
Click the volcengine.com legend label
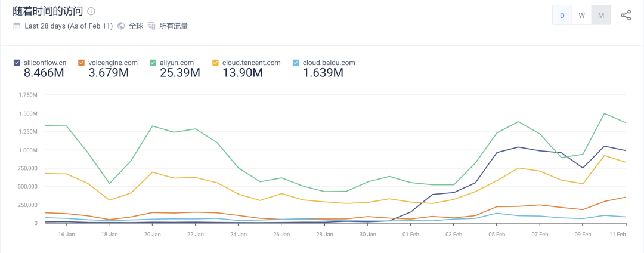(x=113, y=63)
